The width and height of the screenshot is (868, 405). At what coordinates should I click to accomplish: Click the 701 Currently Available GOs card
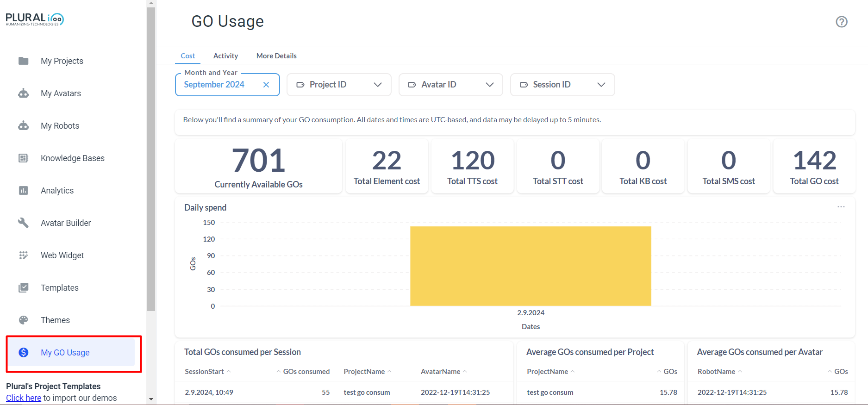(x=258, y=166)
